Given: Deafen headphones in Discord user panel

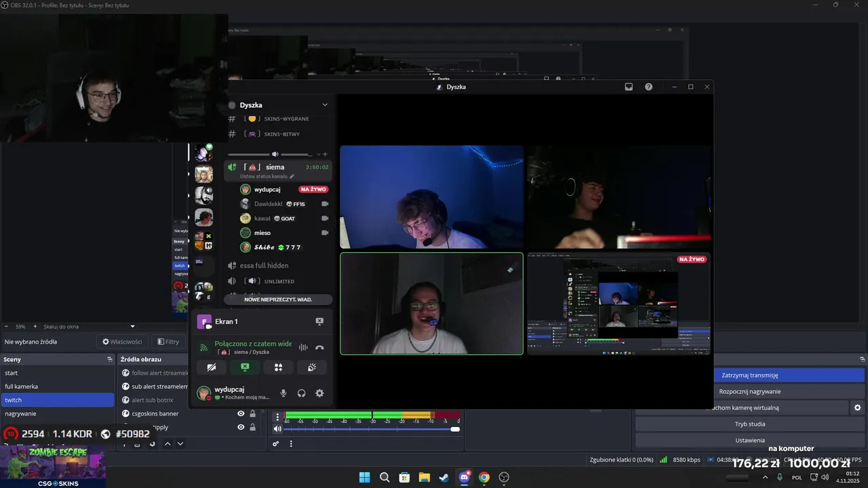Looking at the screenshot, I should 302,393.
